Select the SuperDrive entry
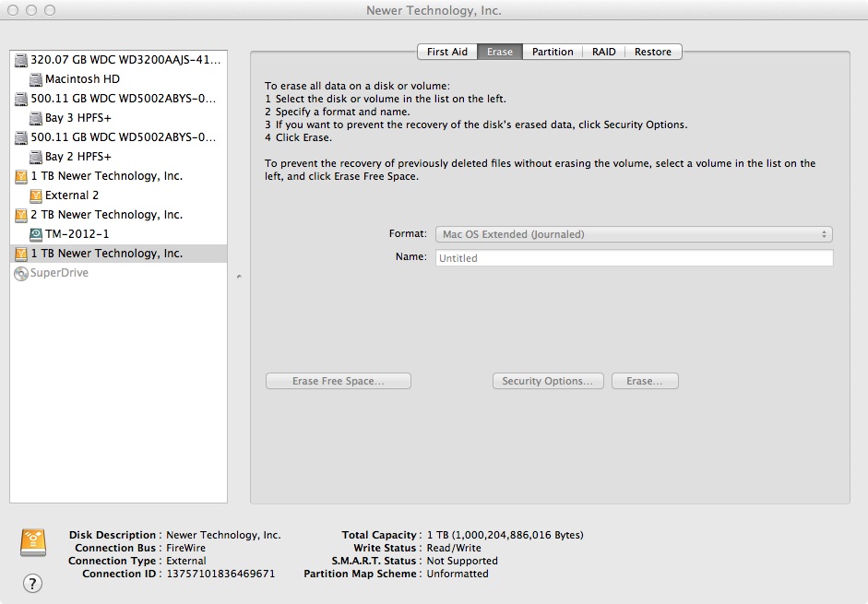This screenshot has width=868, height=604. point(118,273)
